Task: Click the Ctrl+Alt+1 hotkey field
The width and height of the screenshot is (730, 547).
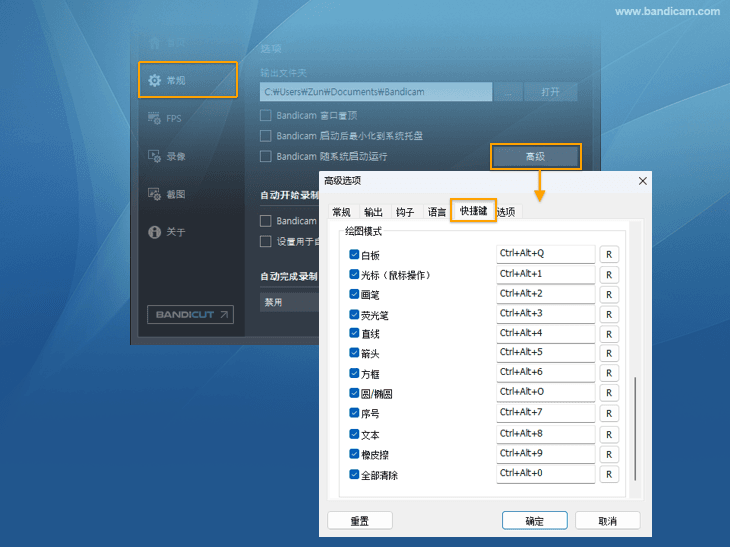Action: (x=546, y=274)
